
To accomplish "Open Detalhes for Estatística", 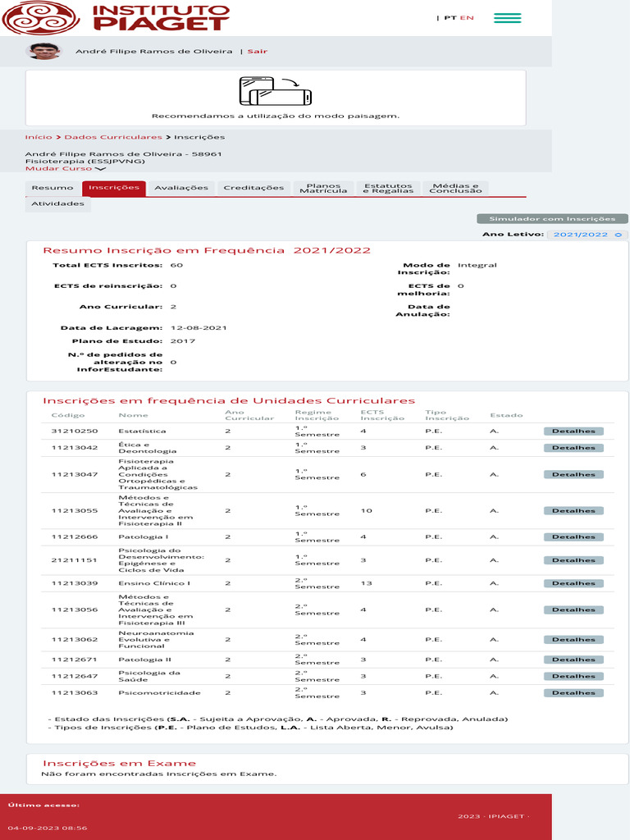I will click(573, 431).
